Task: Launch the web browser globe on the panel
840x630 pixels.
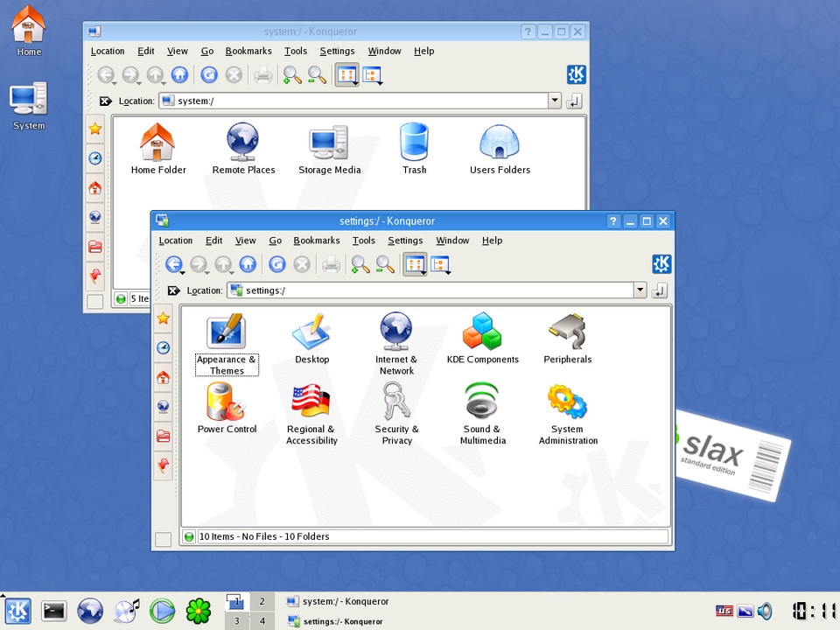Action: [90, 611]
